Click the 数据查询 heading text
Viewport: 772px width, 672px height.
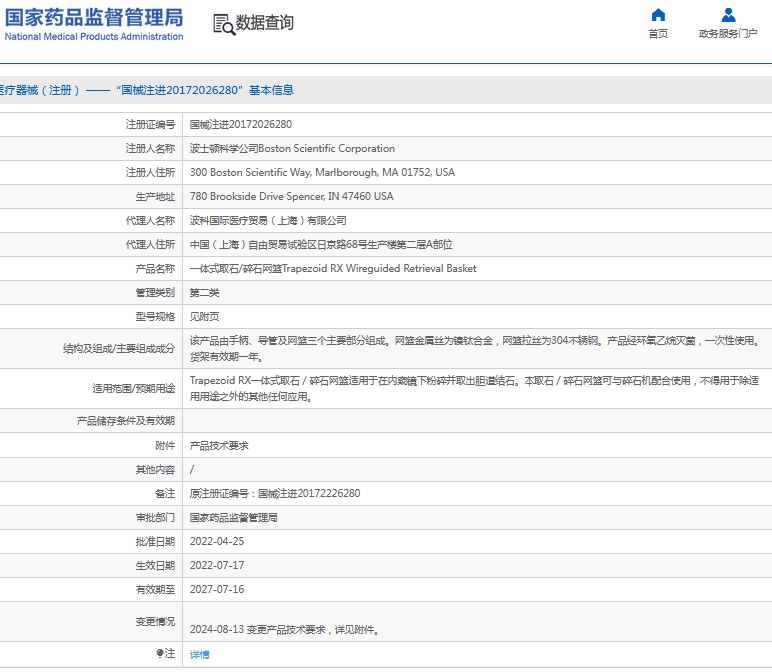(264, 23)
